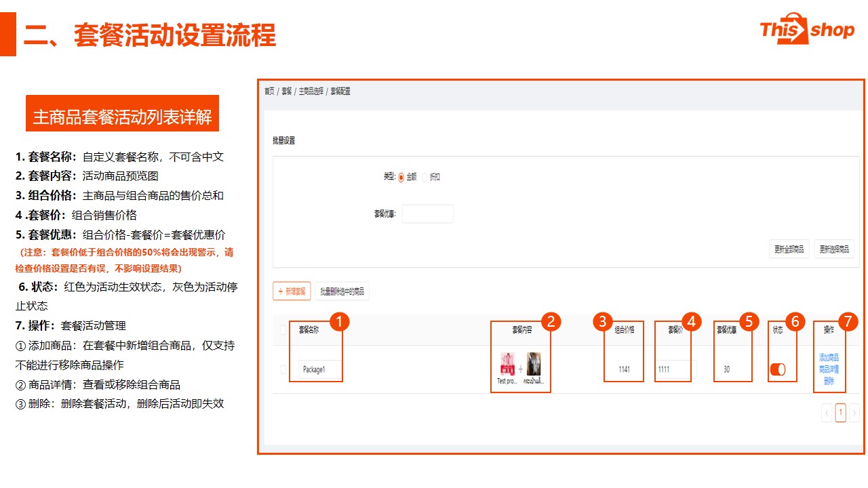This screenshot has height=488, width=868.
Task: Click the 添加商品 link for Package1
Action: [829, 357]
